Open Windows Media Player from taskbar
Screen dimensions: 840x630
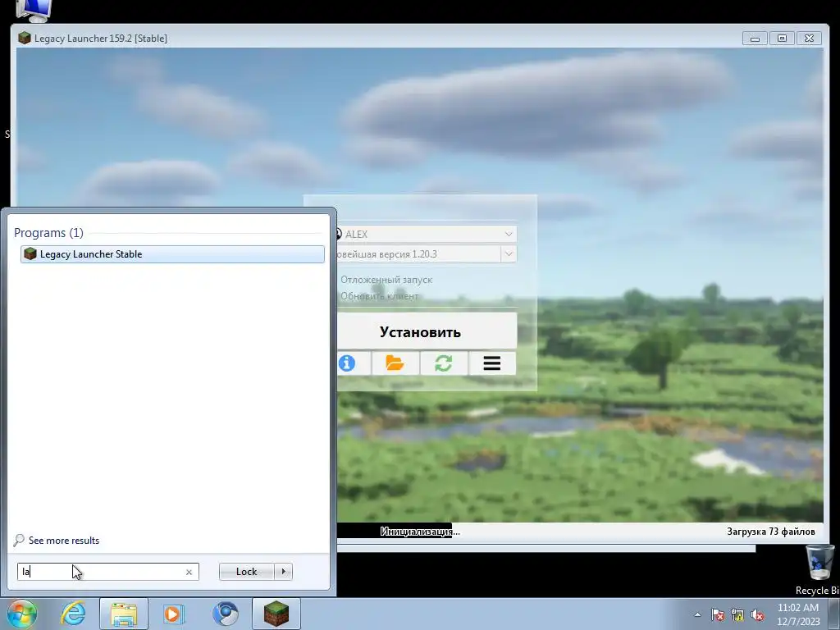tap(173, 614)
